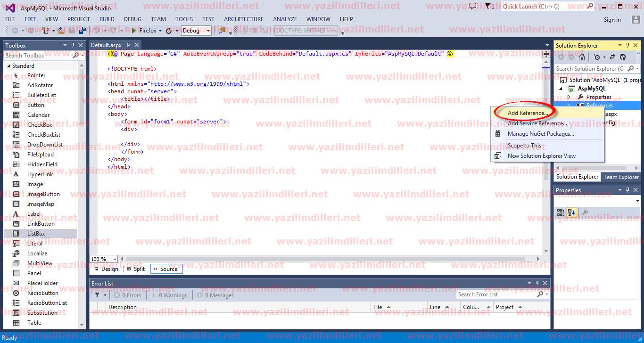Screen dimensions: 644x343
Task: Expand the Properties tree node
Action: [x=569, y=97]
